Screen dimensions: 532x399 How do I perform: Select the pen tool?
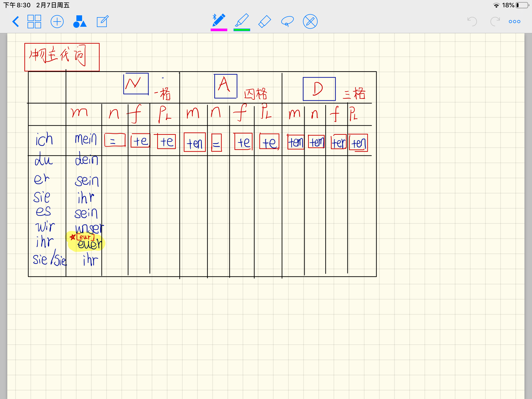pos(219,20)
